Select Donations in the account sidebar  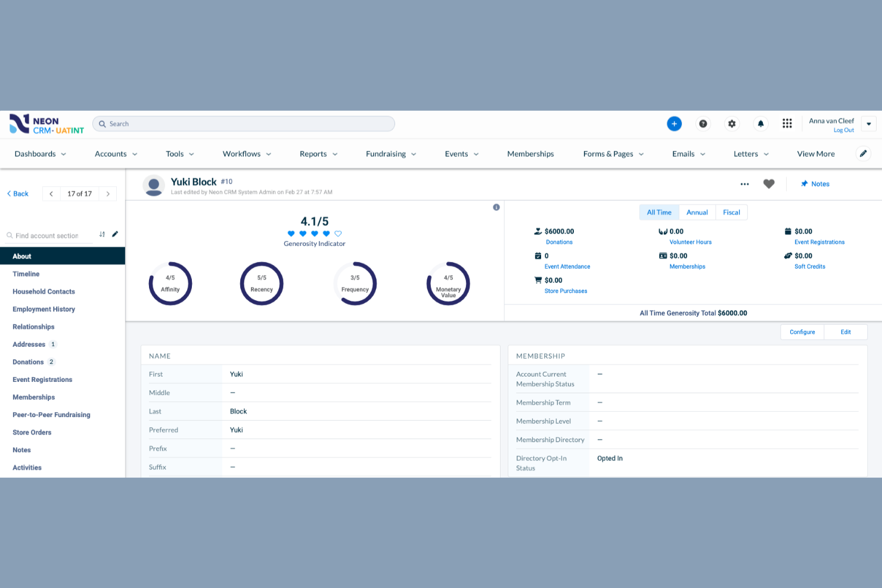(27, 362)
